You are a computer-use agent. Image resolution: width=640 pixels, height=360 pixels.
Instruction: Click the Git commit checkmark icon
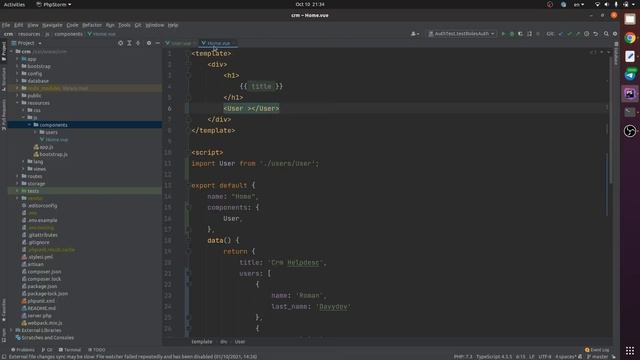(569, 34)
